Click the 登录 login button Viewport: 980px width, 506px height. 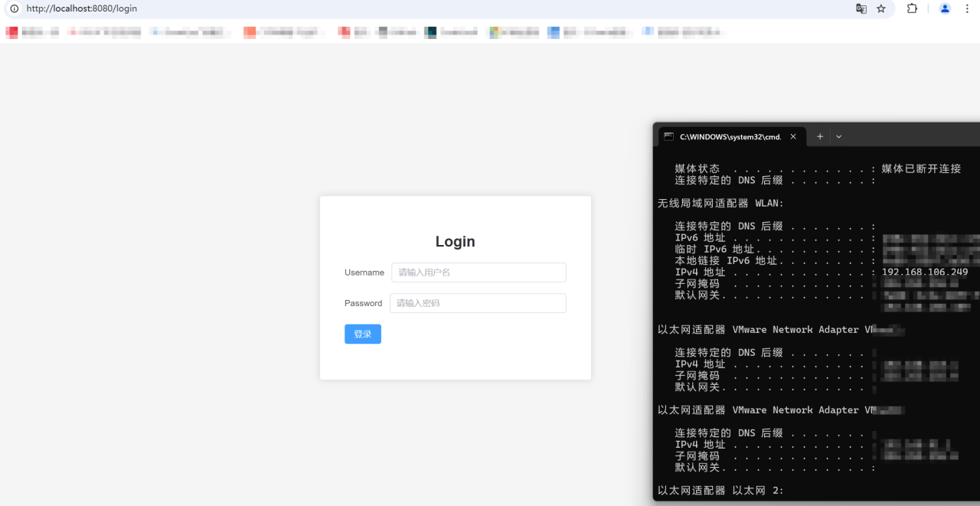click(363, 334)
